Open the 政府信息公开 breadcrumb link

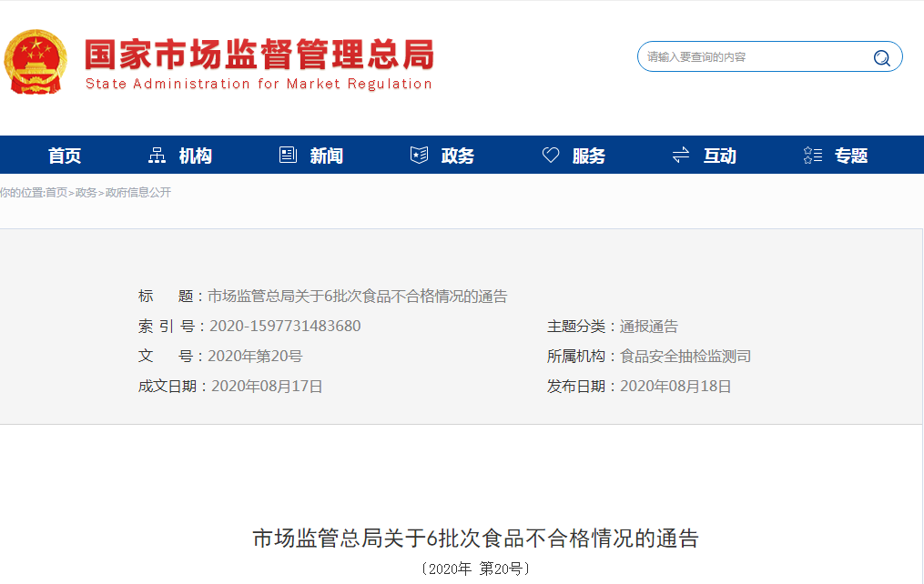click(x=138, y=193)
